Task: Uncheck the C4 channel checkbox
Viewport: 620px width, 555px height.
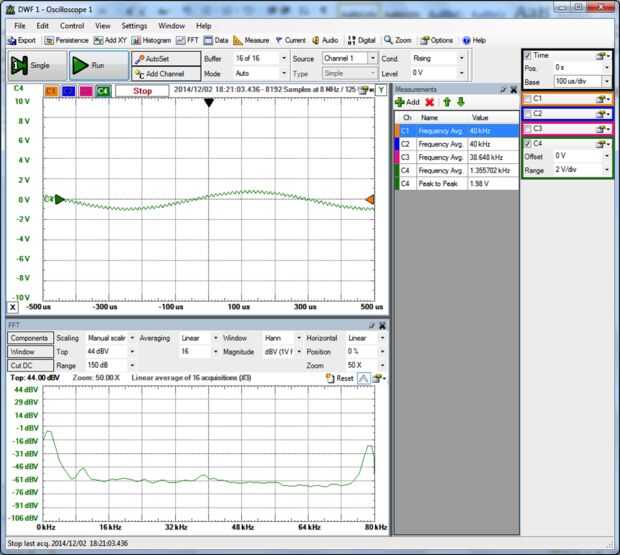Action: tap(528, 144)
